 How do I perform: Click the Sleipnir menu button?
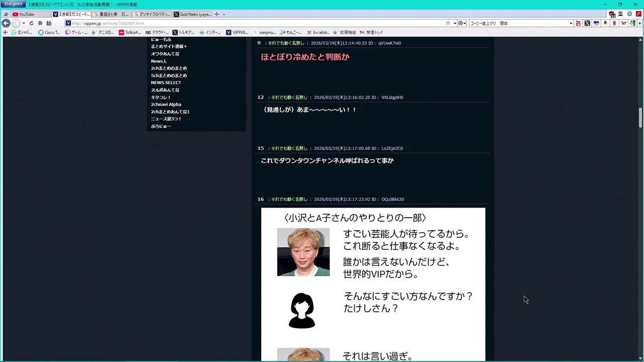pos(13,4)
